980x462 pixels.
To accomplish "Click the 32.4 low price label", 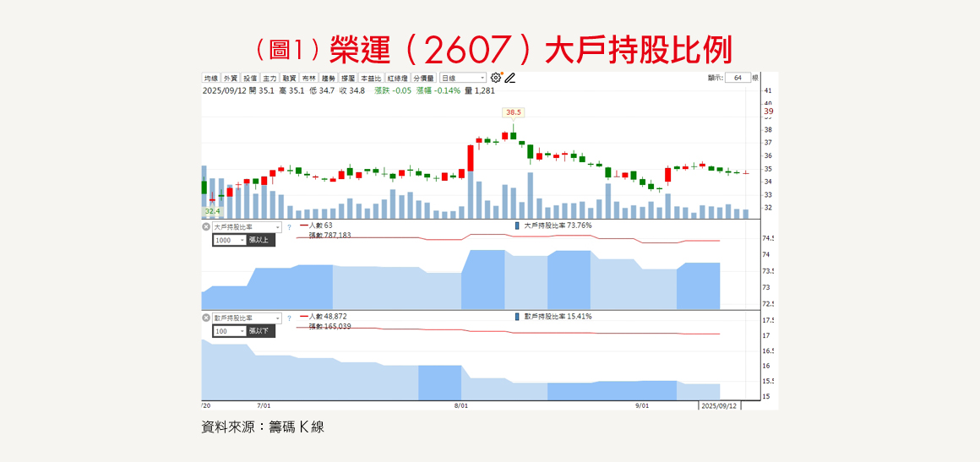I will (x=213, y=211).
